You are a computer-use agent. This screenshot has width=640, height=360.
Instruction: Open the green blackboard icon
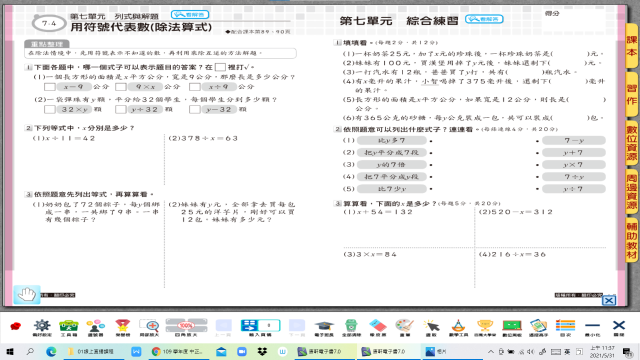(x=512, y=327)
